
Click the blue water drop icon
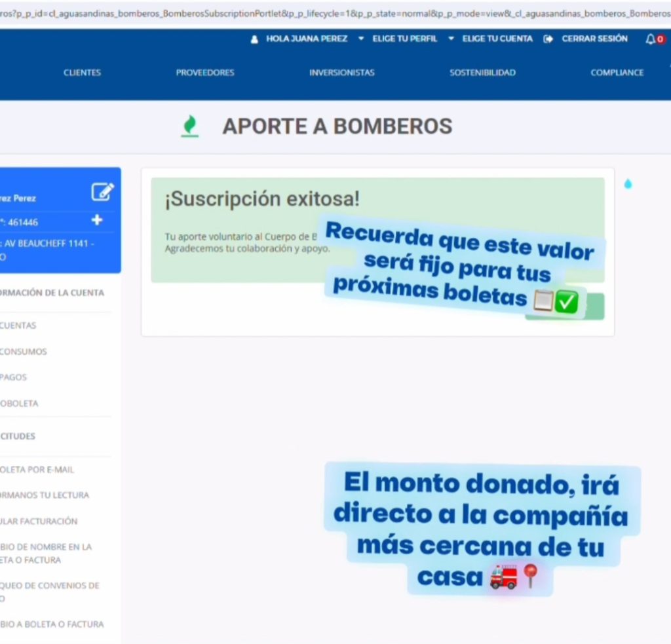(x=628, y=184)
